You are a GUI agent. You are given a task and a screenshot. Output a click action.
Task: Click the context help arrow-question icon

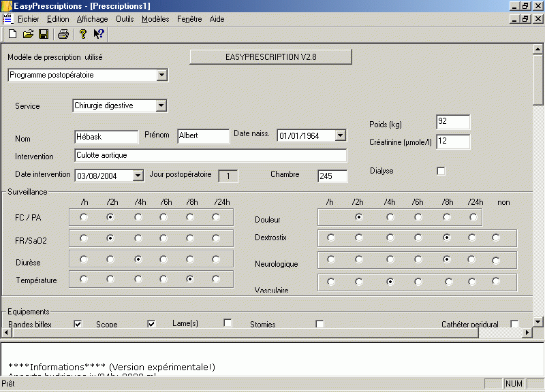(x=99, y=33)
